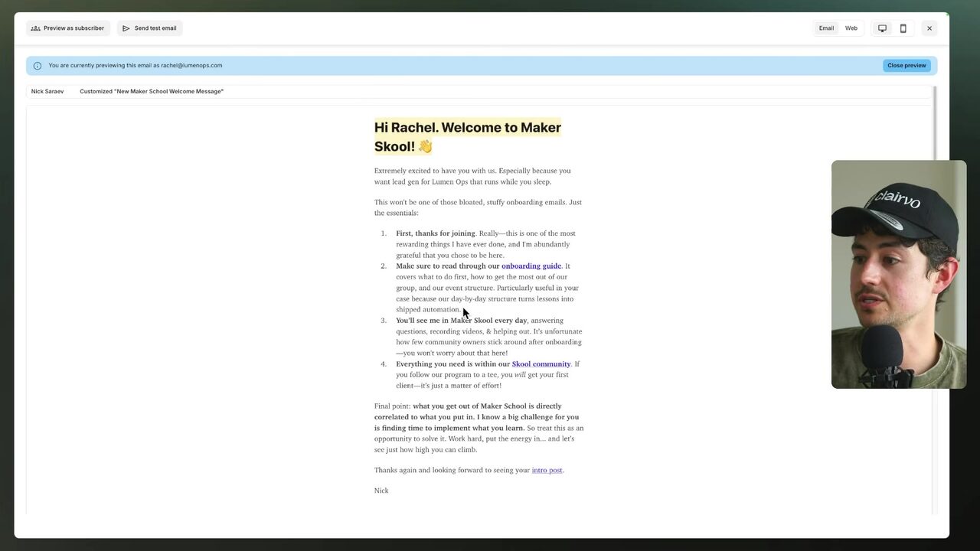This screenshot has height=551, width=980.
Task: Click subject Customized "New Maker School Welcome Message"
Action: [152, 92]
